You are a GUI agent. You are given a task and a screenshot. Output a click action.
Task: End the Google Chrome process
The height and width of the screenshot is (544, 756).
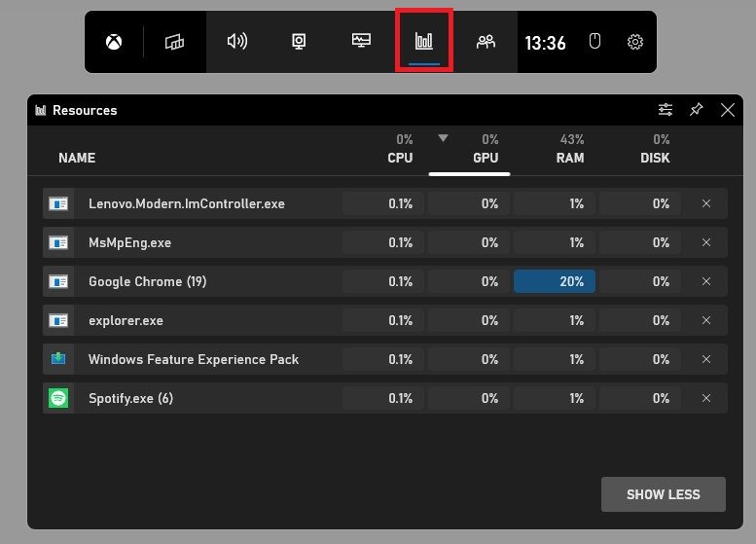(706, 281)
